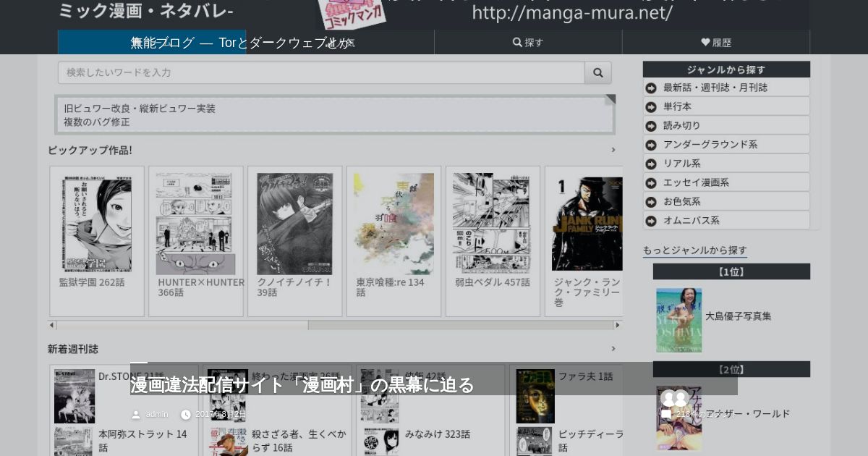Open お色気系 genre entry
The height and width of the screenshot is (456, 868).
(x=726, y=201)
